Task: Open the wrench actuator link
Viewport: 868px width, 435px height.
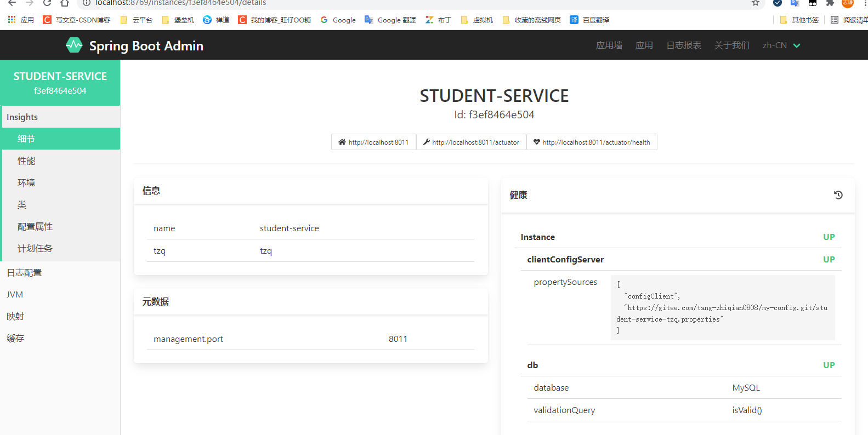Action: click(471, 142)
